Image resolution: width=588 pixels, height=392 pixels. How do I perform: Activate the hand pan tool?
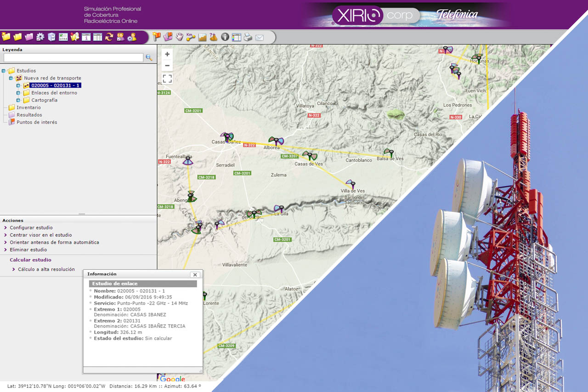[x=180, y=37]
